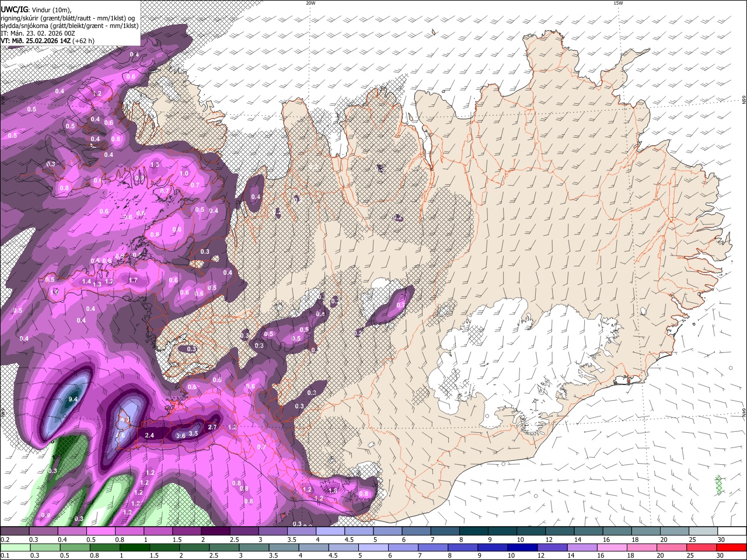Click the "VT: Mið. 25.02.2026 14Z (+62 h)" line
This screenshot has height=560, width=747.
(x=47, y=41)
